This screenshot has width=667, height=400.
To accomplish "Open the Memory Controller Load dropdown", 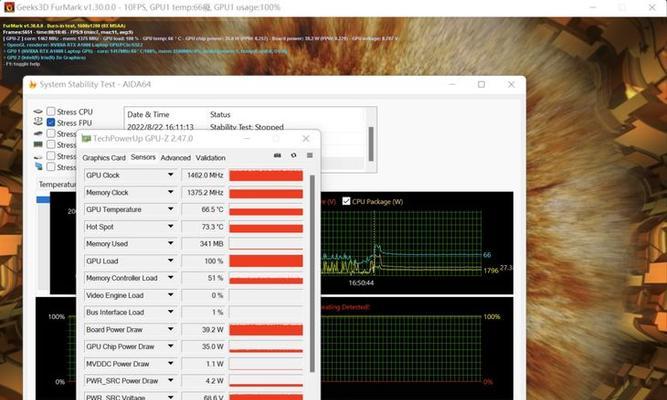I will (x=171, y=278).
